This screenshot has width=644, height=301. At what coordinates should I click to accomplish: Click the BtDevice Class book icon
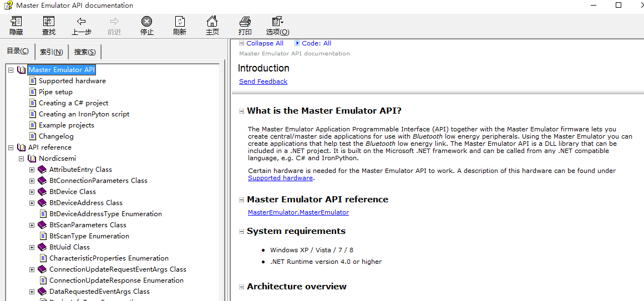[42, 192]
